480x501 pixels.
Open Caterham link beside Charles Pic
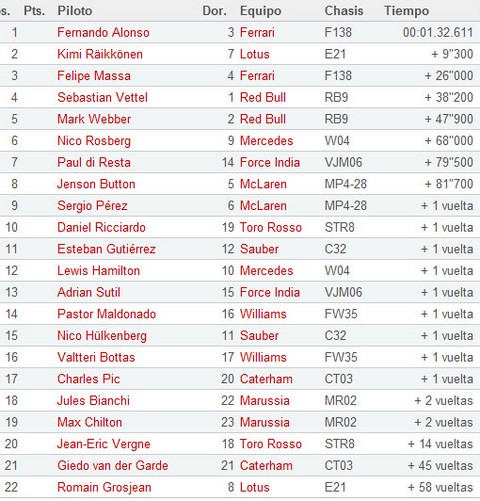pos(266,379)
